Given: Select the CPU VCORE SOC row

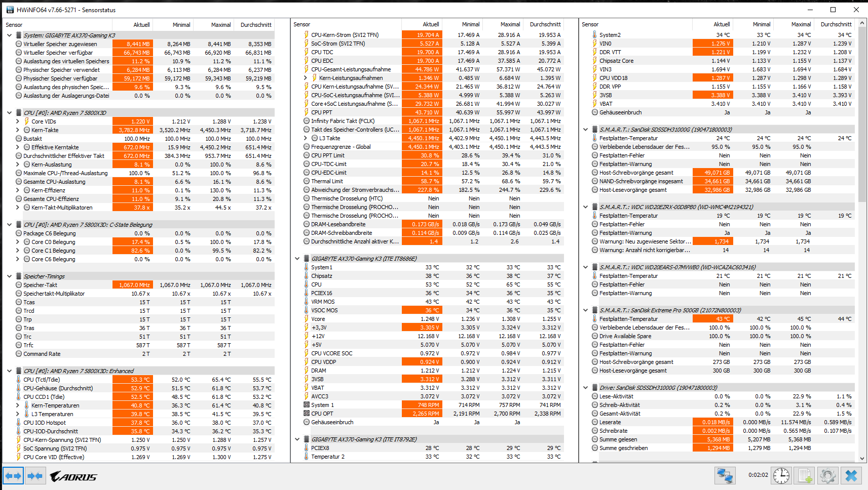Looking at the screenshot, I should point(432,353).
